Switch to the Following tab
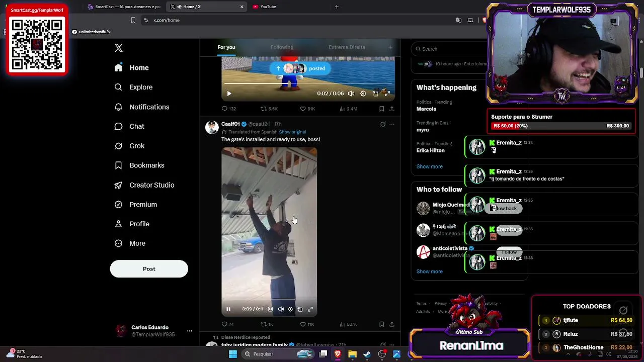644x362 pixels. coord(282,47)
